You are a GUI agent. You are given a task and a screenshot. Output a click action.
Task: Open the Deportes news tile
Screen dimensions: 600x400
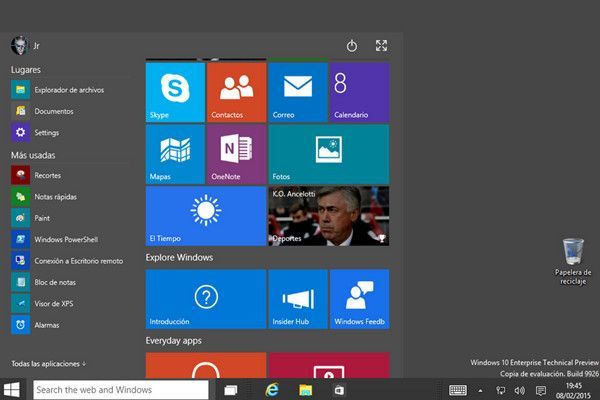point(329,216)
